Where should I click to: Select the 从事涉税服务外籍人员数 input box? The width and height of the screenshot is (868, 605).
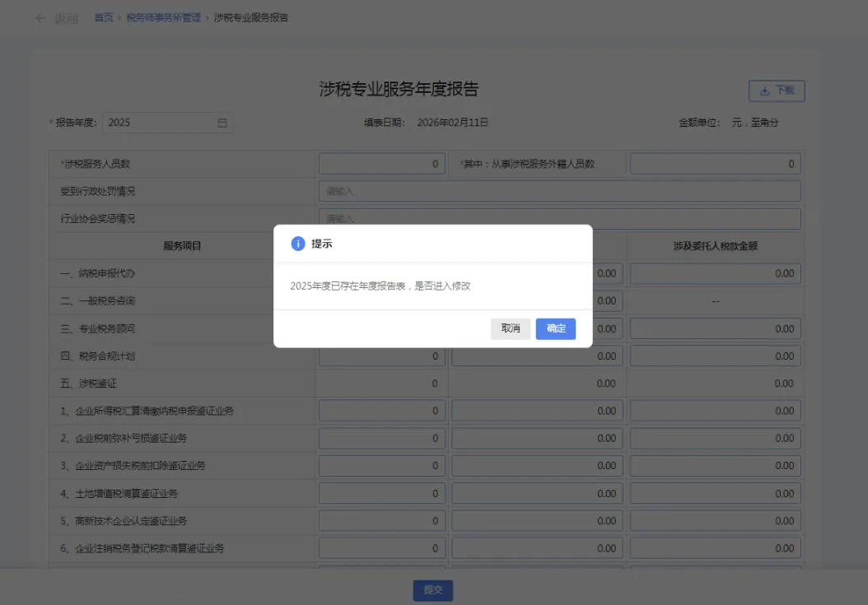point(715,164)
